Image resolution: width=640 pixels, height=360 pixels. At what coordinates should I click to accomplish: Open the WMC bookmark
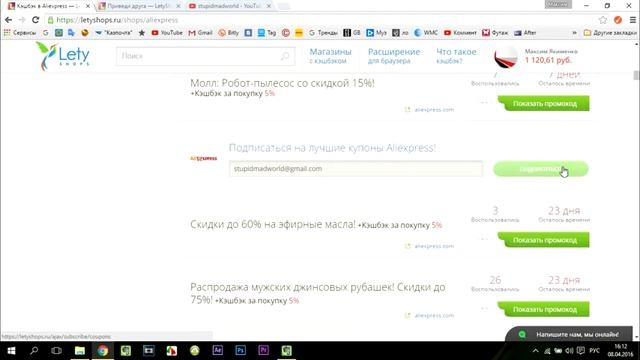[x=426, y=33]
